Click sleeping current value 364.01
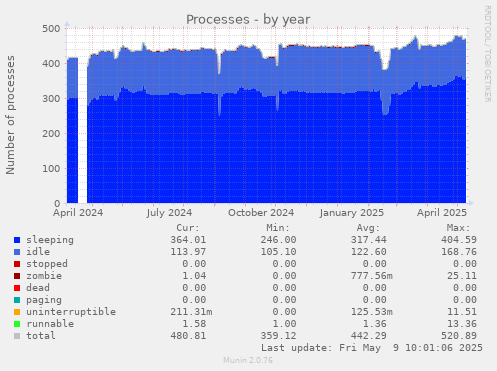 click(188, 240)
